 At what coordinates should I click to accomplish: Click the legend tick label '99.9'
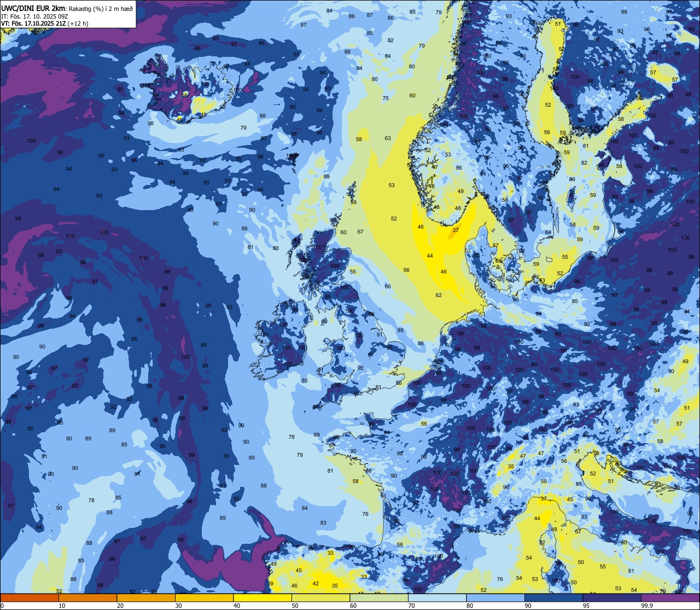coord(647,606)
